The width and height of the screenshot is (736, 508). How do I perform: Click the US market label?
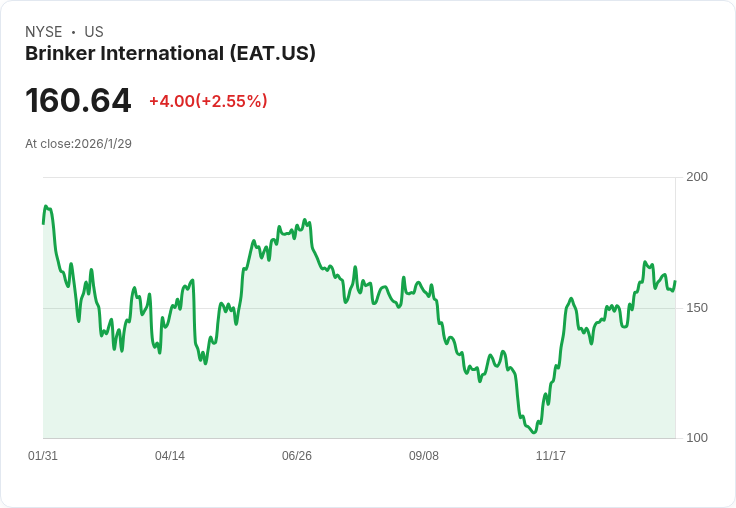pos(94,32)
